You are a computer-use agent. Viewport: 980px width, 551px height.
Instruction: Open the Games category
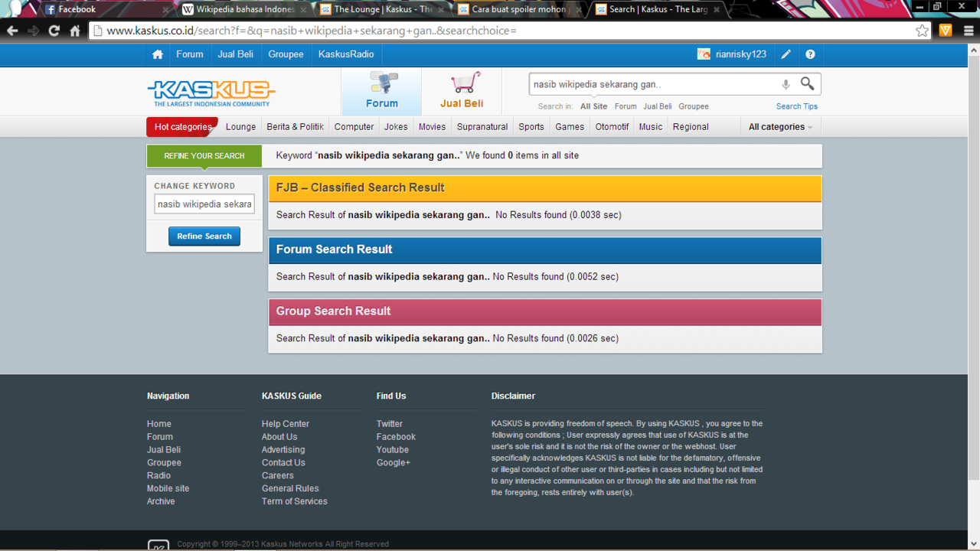570,127
